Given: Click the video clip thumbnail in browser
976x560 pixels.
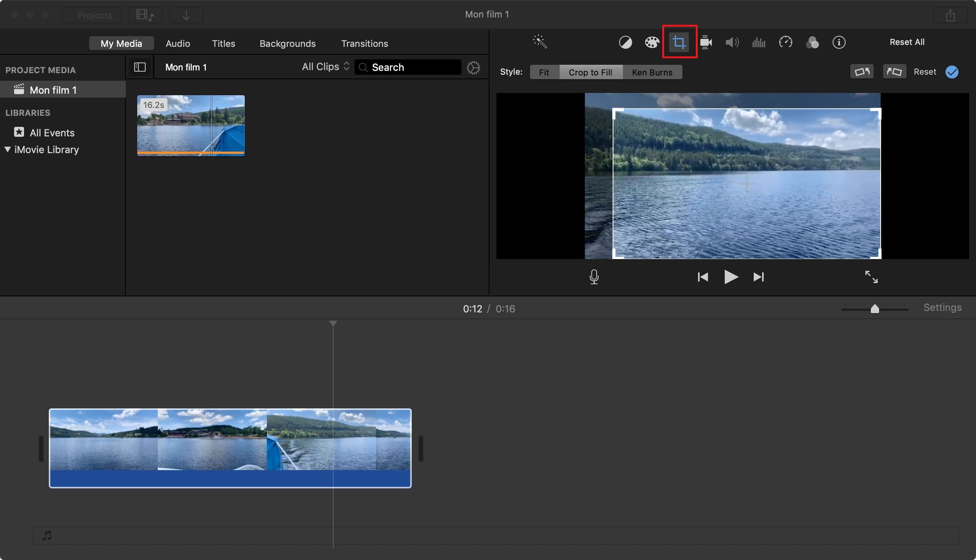Looking at the screenshot, I should click(x=190, y=126).
